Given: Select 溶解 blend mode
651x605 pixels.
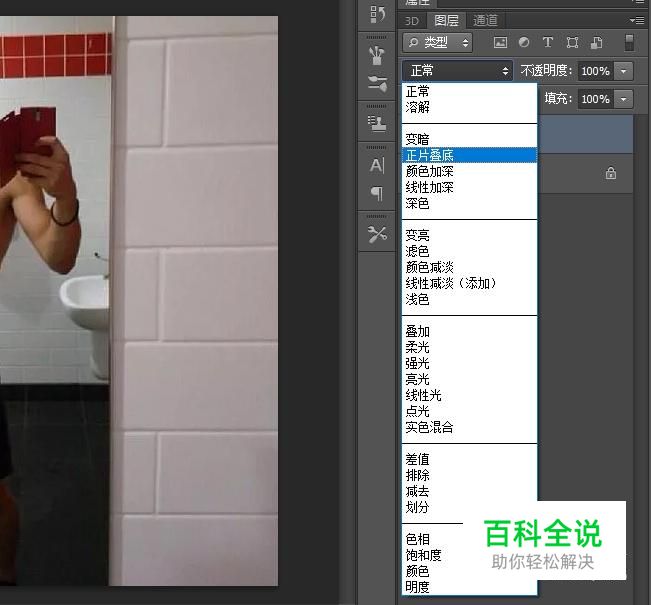Looking at the screenshot, I should pos(470,107).
